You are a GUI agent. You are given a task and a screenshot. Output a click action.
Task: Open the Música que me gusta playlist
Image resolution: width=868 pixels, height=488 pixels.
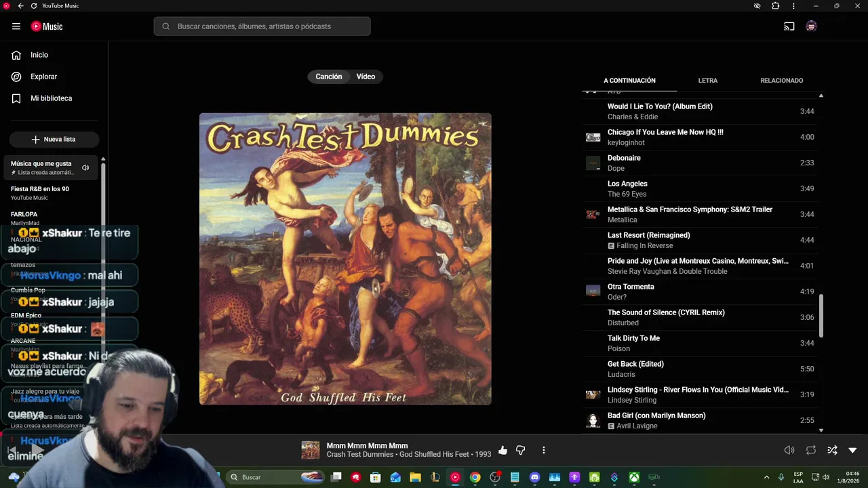click(x=51, y=167)
